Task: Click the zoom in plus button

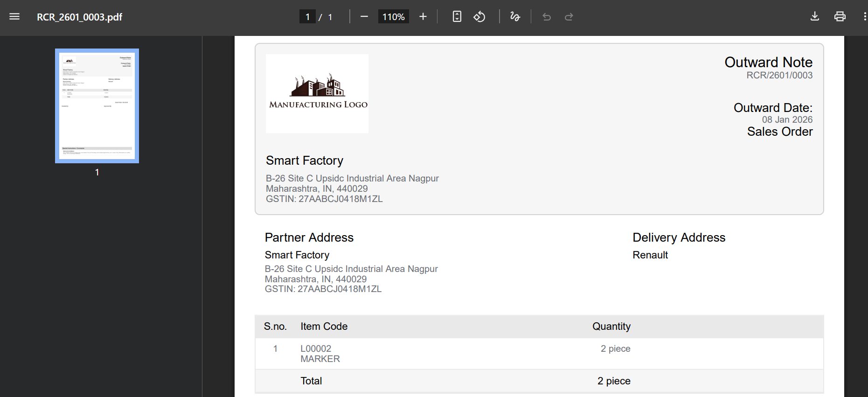Action: pos(423,17)
